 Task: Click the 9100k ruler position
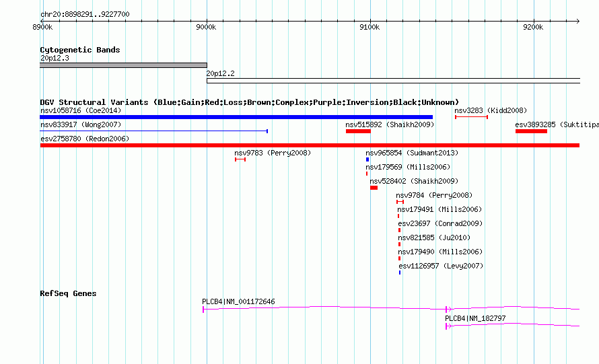coord(369,27)
